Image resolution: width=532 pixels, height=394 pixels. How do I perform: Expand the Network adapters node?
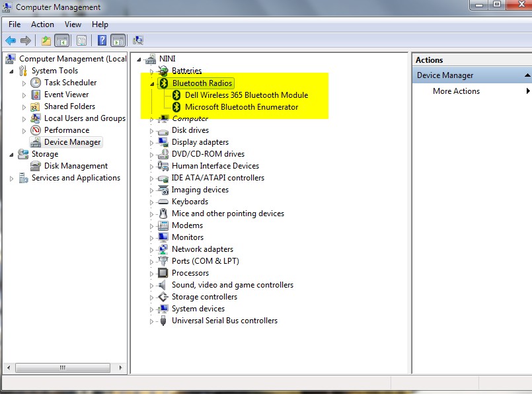pyautogui.click(x=151, y=250)
